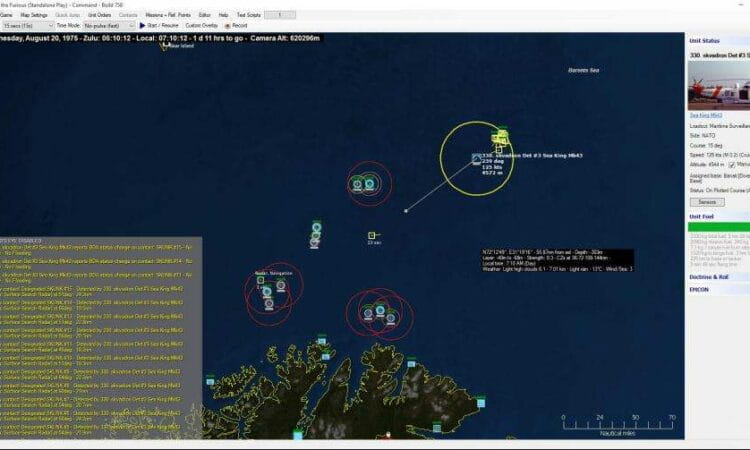Select the topmost contact in the stacked trio mid-map
750x450 pixels.
click(317, 227)
